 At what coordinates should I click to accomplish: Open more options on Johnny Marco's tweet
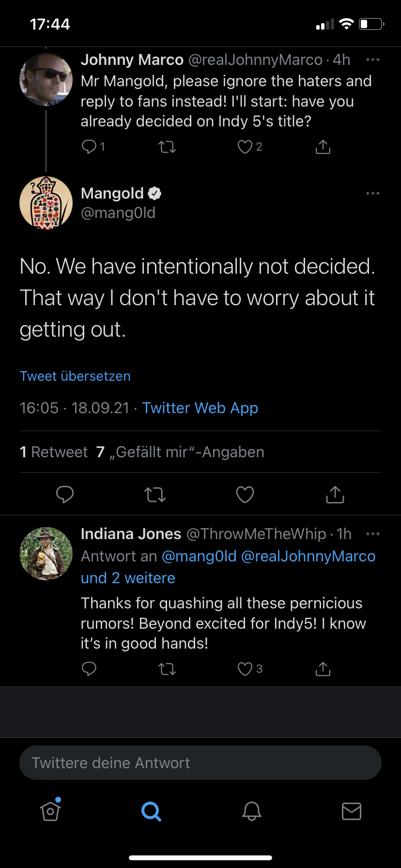(372, 60)
